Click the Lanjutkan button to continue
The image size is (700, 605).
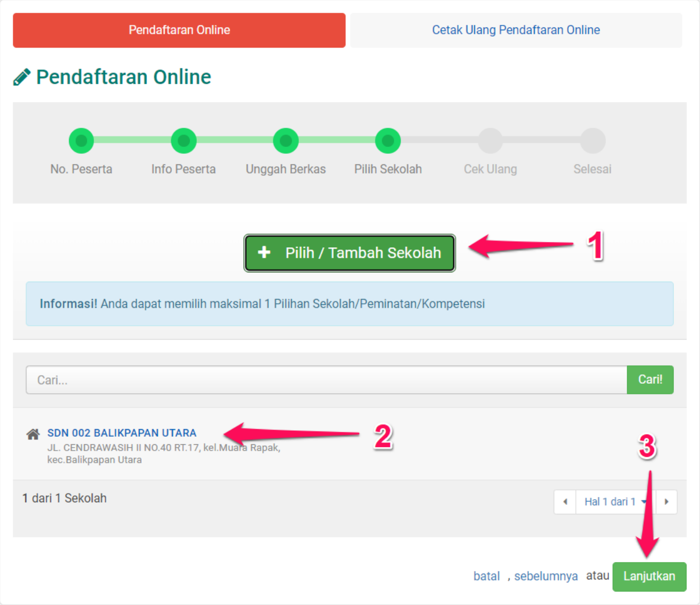649,577
